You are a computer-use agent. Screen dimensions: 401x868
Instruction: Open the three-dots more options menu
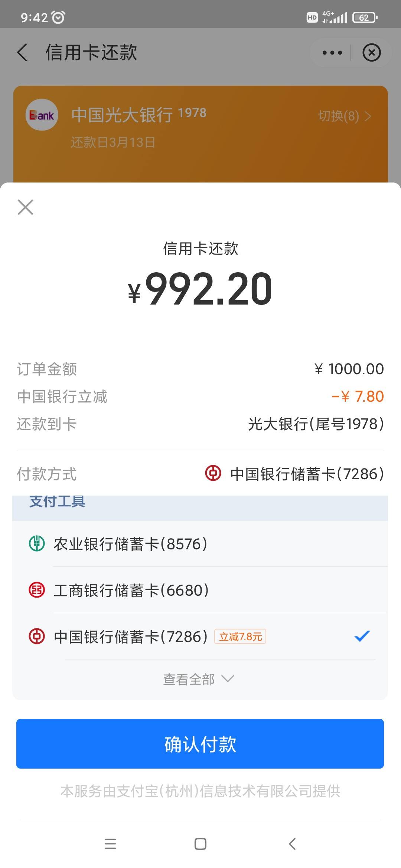click(332, 53)
